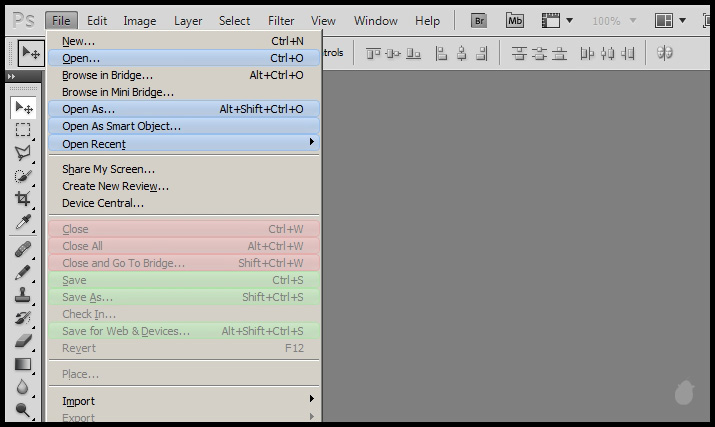This screenshot has width=715, height=427.
Task: Activate the Crop tool
Action: (x=22, y=198)
